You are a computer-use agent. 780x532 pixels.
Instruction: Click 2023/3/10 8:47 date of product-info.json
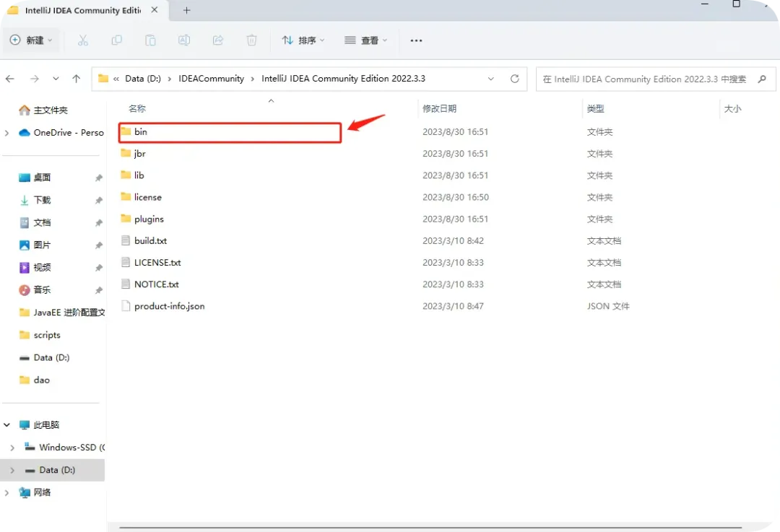[453, 306]
